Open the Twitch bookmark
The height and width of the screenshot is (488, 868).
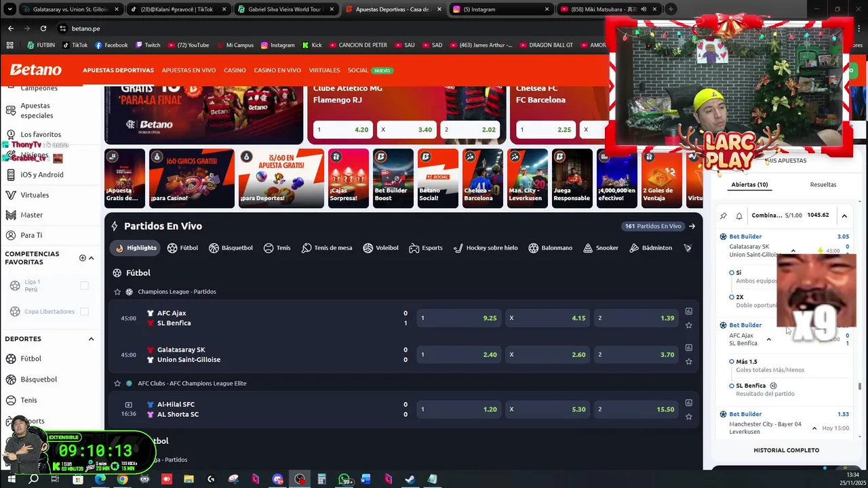148,45
